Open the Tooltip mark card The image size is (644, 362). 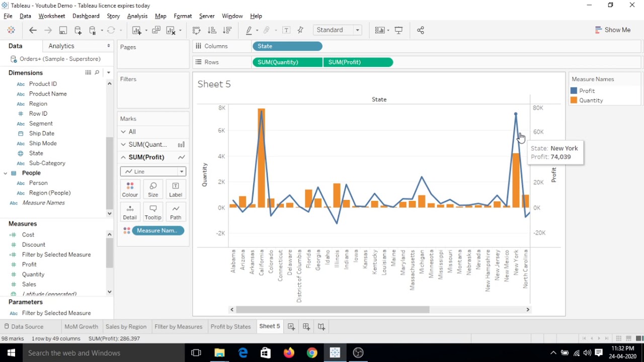tap(153, 212)
